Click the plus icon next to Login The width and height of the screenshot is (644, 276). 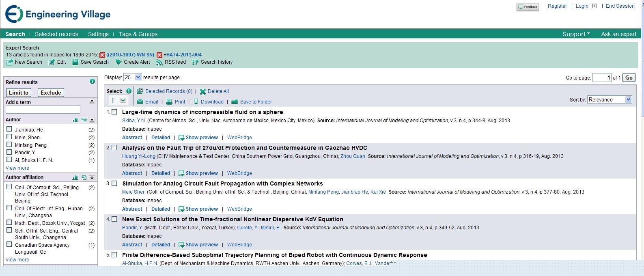pyautogui.click(x=594, y=6)
